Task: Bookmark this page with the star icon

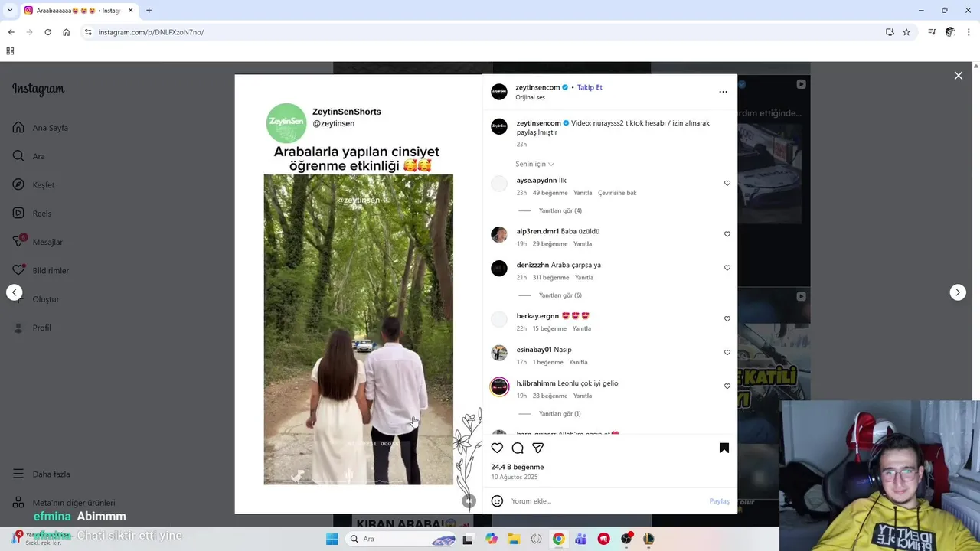Action: (906, 32)
